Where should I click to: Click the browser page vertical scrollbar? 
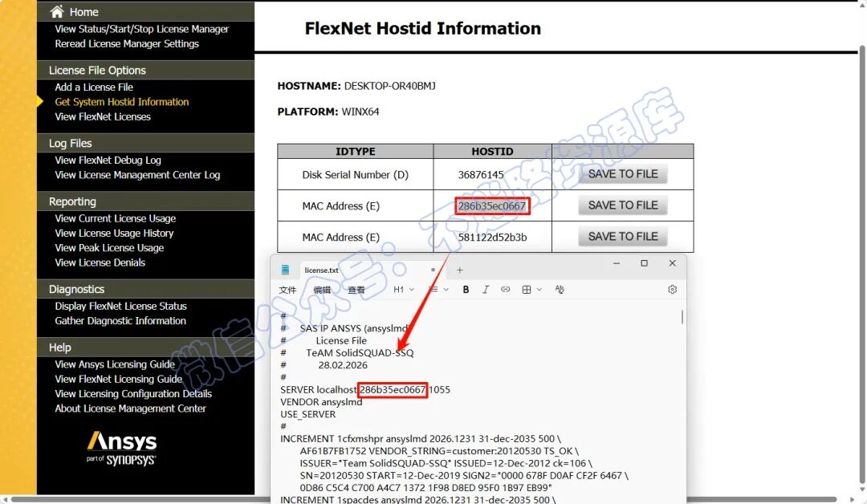click(x=861, y=266)
